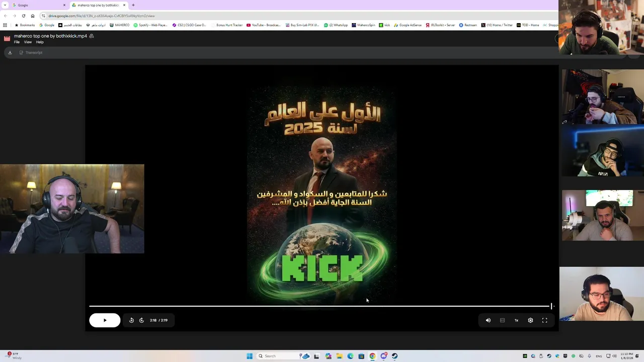The width and height of the screenshot is (644, 362).
Task: Open the WhatsApp bookmark
Action: click(336, 25)
